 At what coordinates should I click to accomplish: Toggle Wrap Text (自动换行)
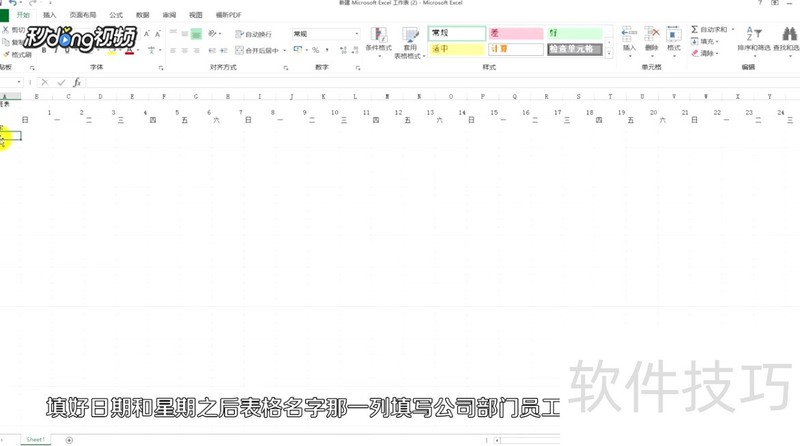pos(254,34)
